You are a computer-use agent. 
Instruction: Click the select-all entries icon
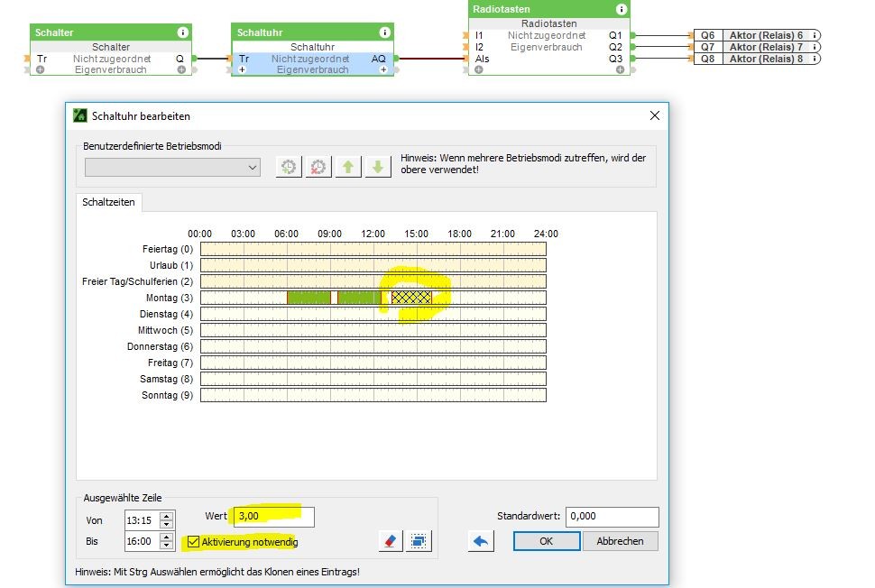(x=419, y=541)
